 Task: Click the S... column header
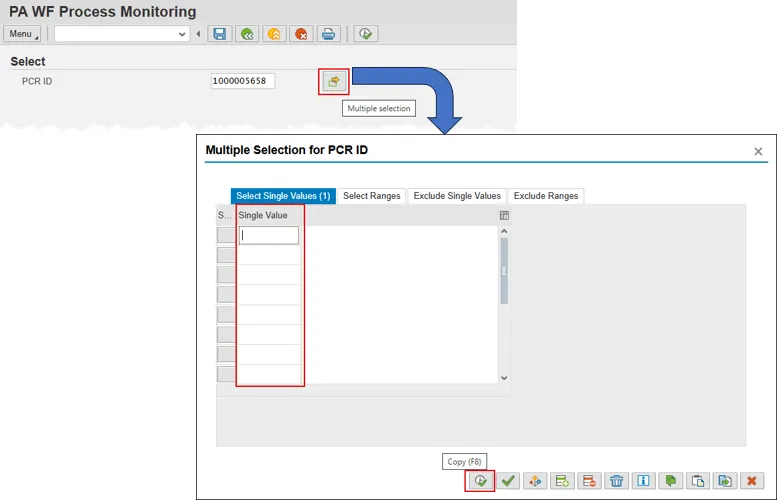(x=225, y=215)
